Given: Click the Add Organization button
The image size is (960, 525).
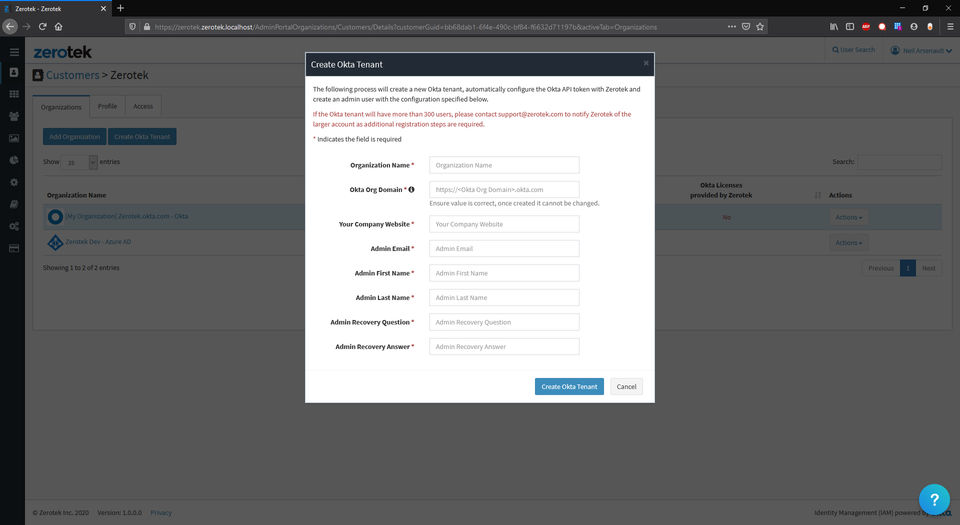Looking at the screenshot, I should point(75,136).
